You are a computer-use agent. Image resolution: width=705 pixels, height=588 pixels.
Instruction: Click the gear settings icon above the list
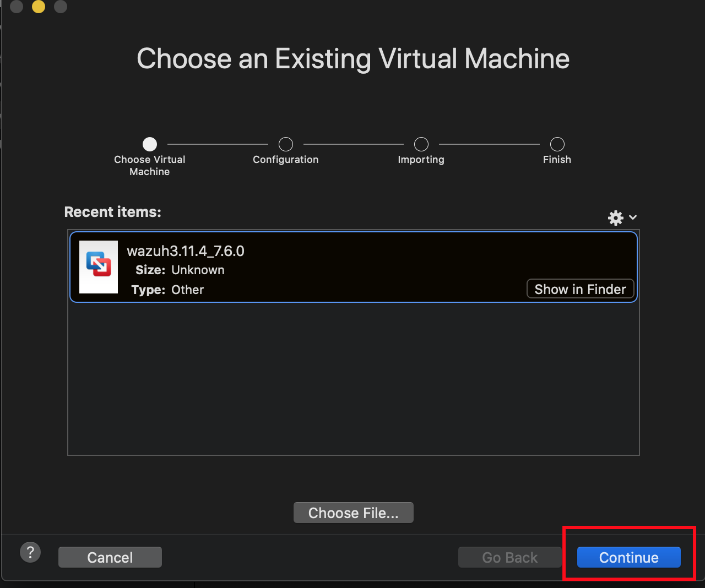(615, 218)
